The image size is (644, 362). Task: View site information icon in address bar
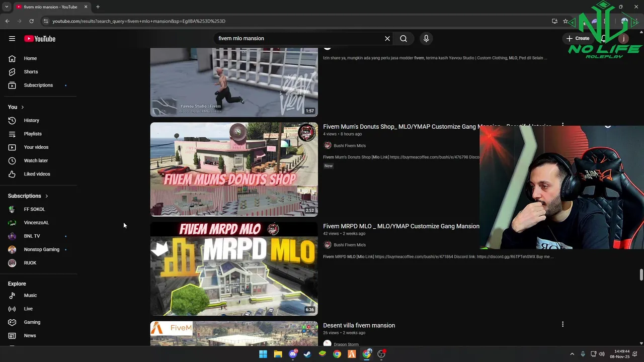[x=46, y=21]
